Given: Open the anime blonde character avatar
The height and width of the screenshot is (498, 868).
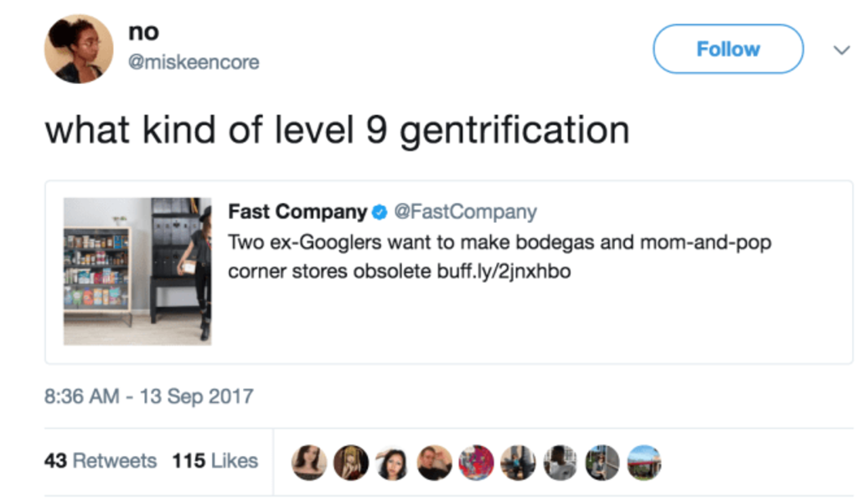Looking at the screenshot, I should pos(351,462).
